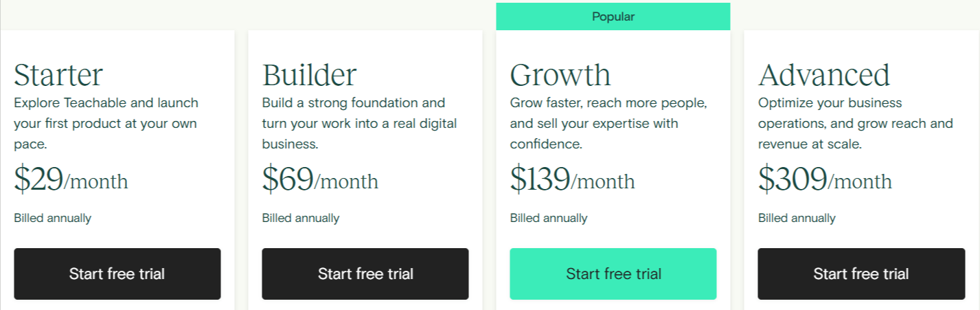This screenshot has width=980, height=310.
Task: Select the Growth plan heading
Action: point(560,74)
